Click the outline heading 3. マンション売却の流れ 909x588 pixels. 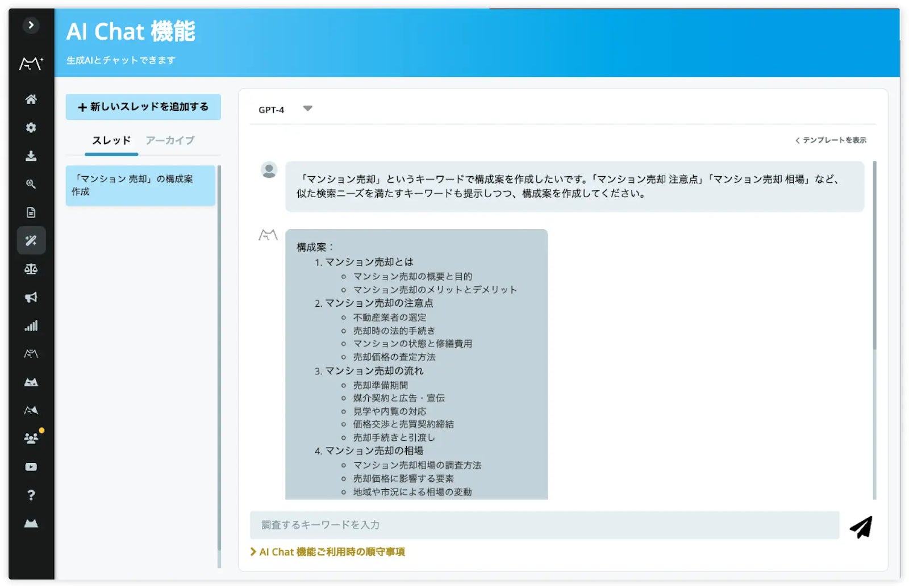pyautogui.click(x=369, y=371)
